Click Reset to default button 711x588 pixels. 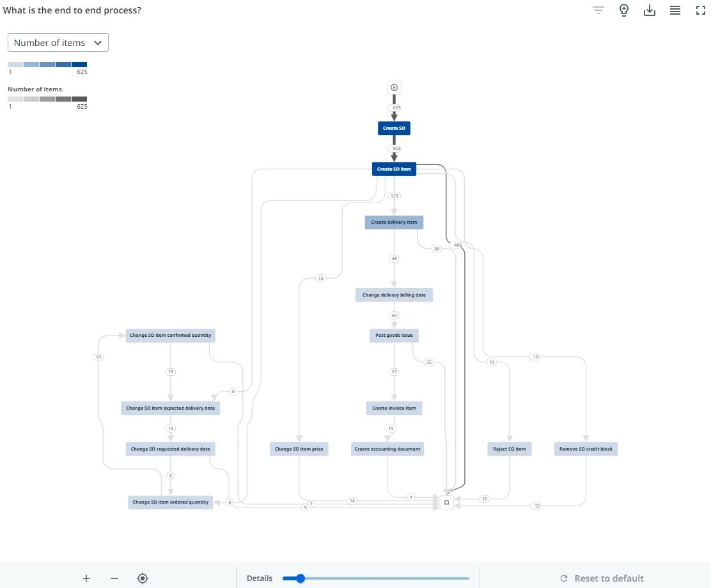point(602,578)
